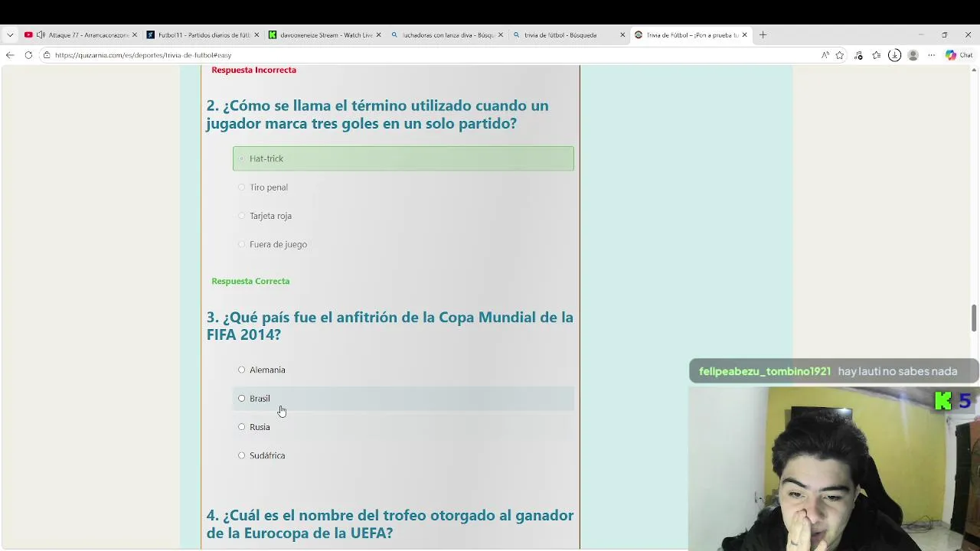Viewport: 980px width, 551px height.
Task: Open the Downloads panel
Action: point(894,55)
